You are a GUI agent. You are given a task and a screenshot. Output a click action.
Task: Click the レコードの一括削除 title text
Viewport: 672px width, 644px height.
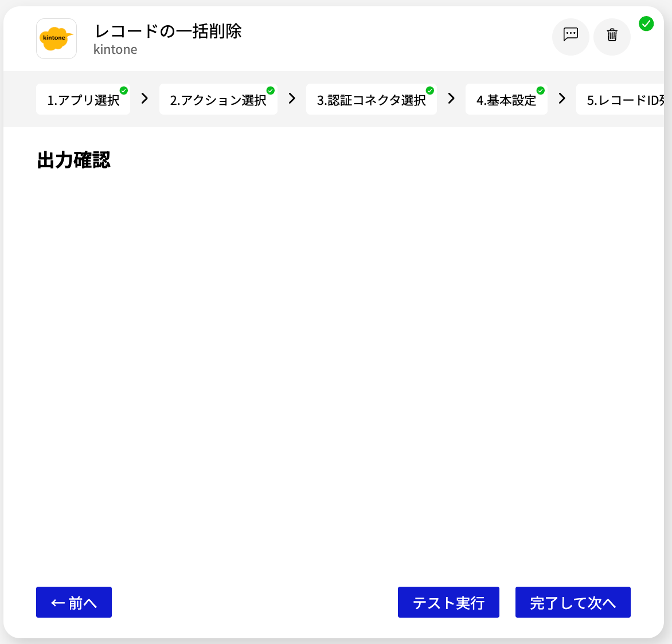pos(167,32)
